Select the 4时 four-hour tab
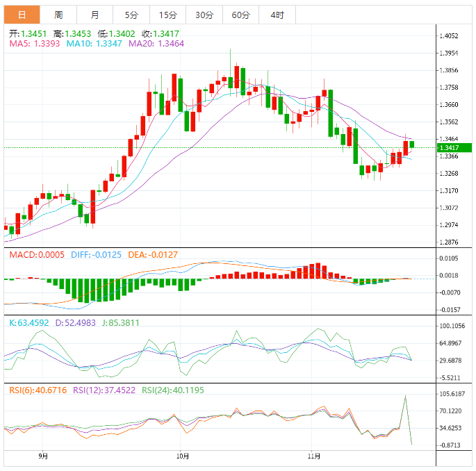 pos(276,15)
